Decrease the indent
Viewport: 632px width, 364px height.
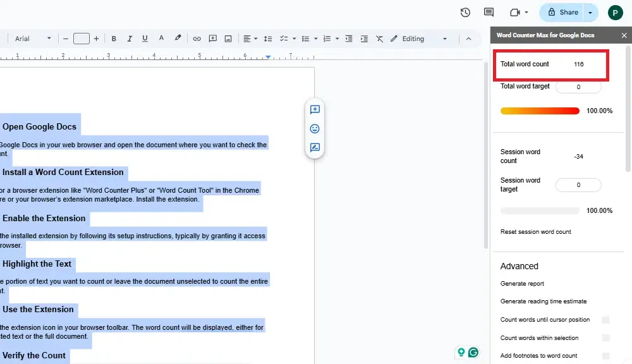349,39
